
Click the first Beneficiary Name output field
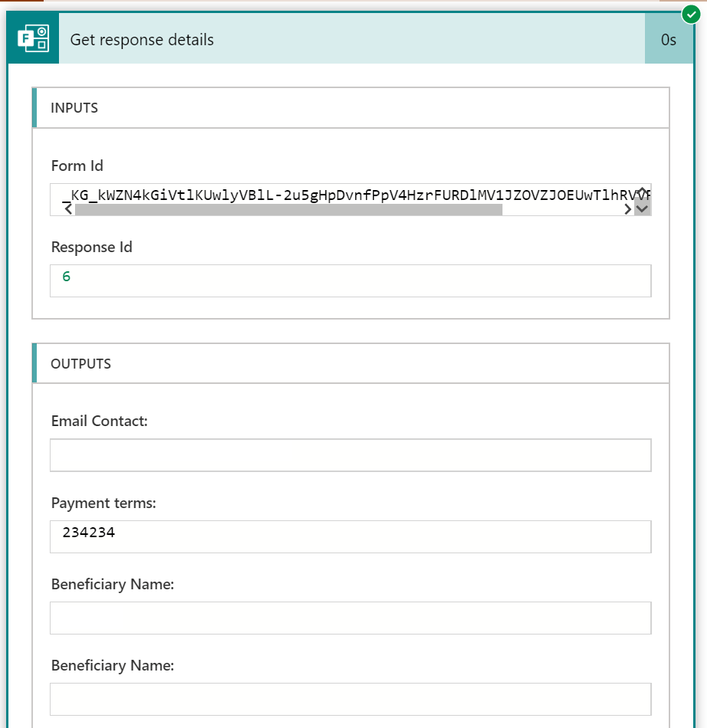pos(351,618)
